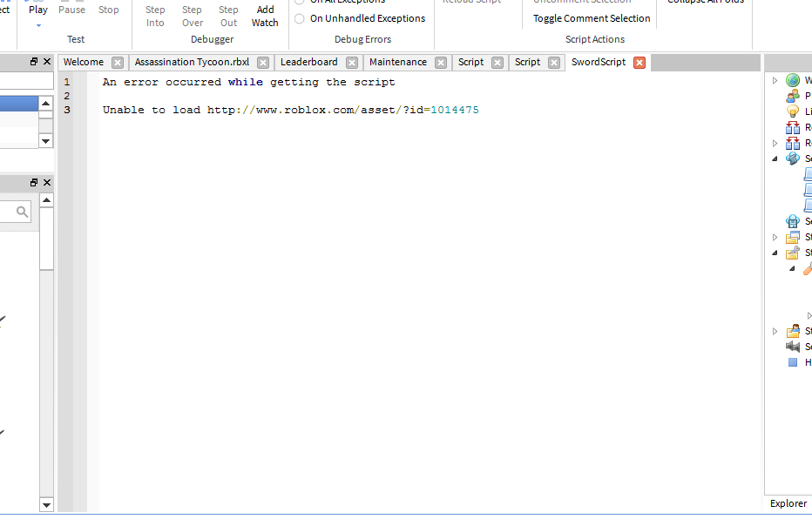
Task: Open the Play button dropdown arrow
Action: click(x=38, y=25)
